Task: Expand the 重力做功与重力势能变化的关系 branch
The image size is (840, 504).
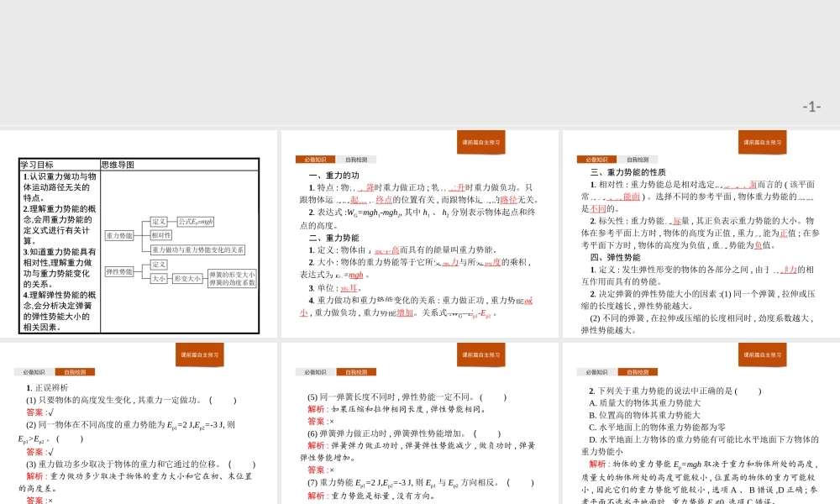Action: pos(197,249)
